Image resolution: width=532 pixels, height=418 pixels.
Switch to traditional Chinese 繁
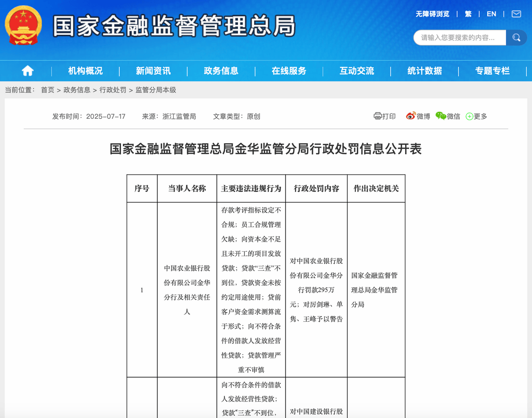click(x=468, y=14)
